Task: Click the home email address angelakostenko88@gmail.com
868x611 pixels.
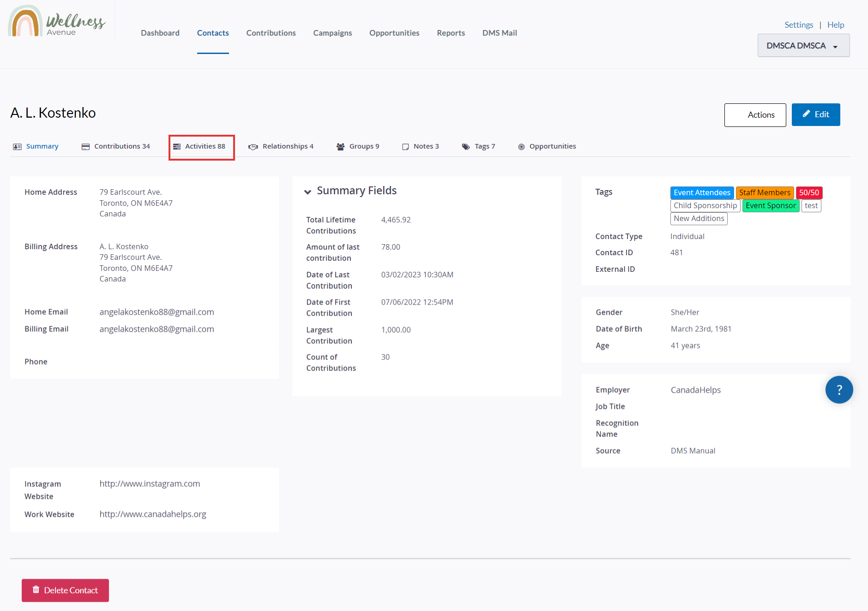Action: [x=157, y=312]
